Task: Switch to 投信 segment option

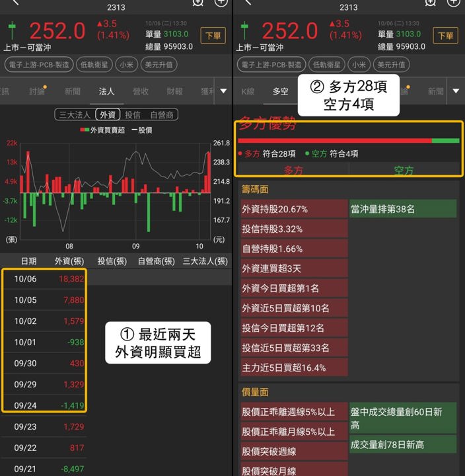Action: click(133, 115)
